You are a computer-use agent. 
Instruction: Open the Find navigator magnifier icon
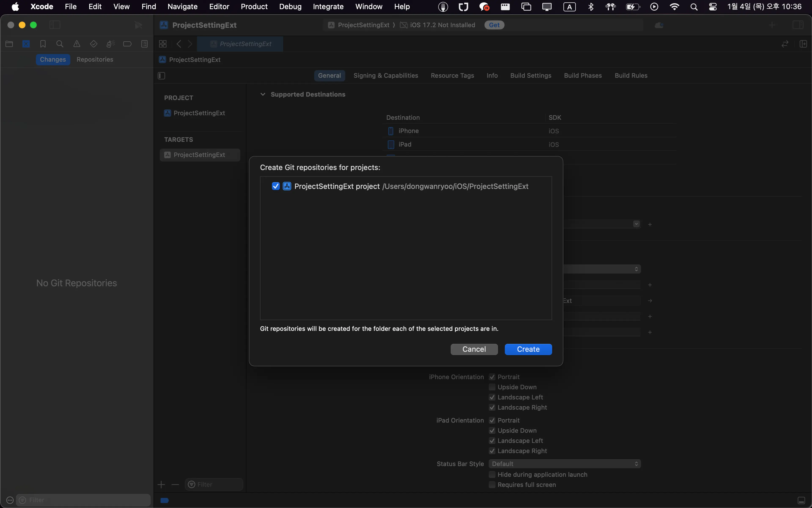coord(60,44)
